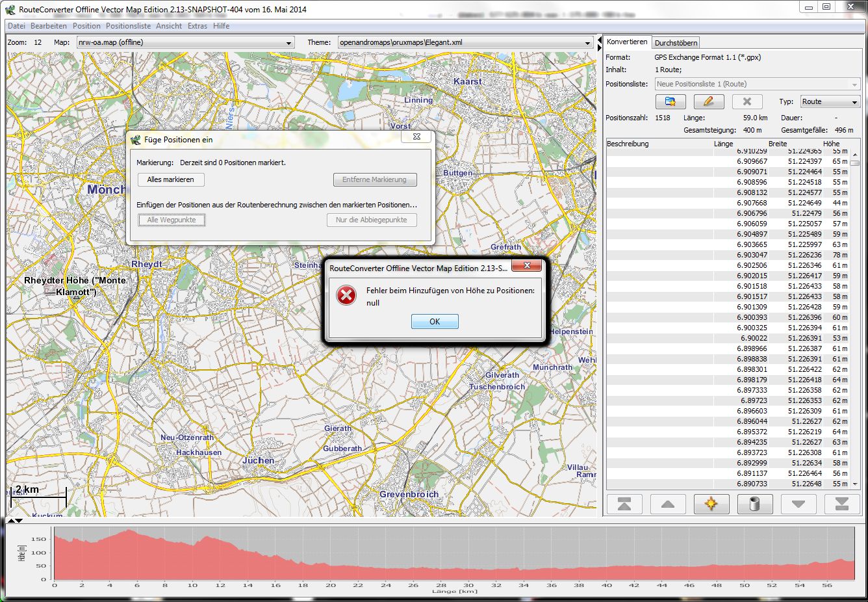Click the Höhe column header
The height and width of the screenshot is (602, 868).
(830, 144)
